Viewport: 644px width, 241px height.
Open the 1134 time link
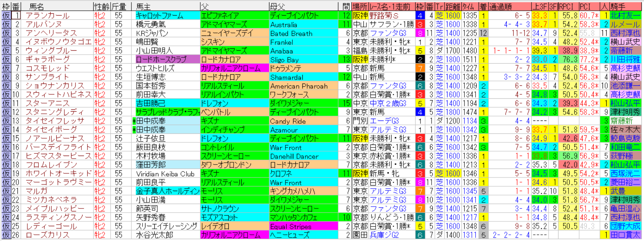(469, 121)
